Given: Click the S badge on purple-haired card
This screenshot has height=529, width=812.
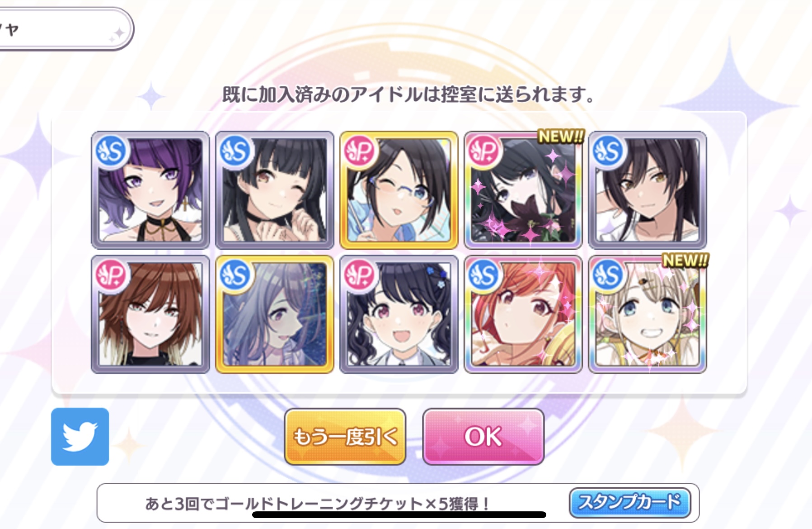Looking at the screenshot, I should click(x=112, y=151).
